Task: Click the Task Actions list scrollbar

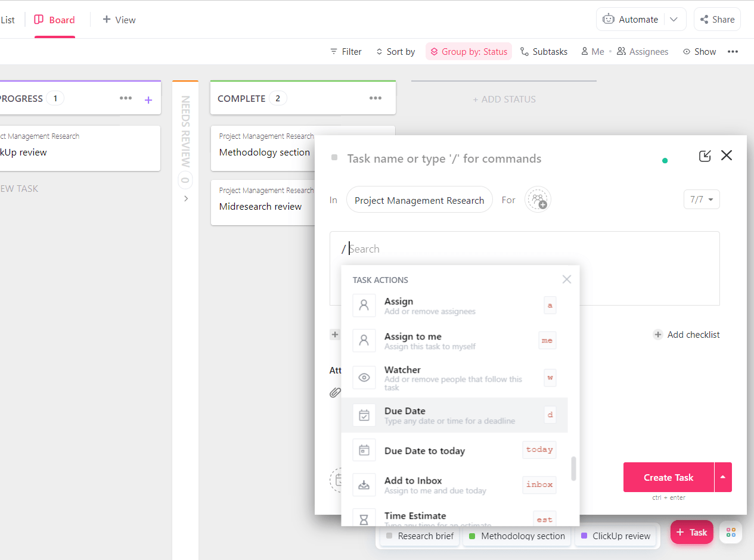Action: [574, 468]
